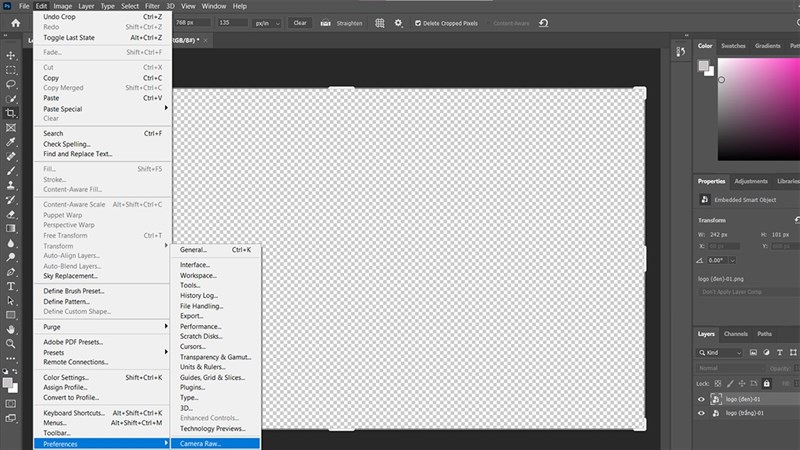The width and height of the screenshot is (800, 450).
Task: Open Performance preferences
Action: [x=215, y=327]
